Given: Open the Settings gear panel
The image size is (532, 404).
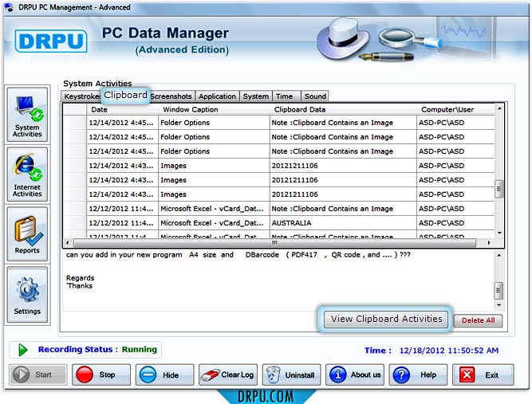Looking at the screenshot, I should pyautogui.click(x=27, y=294).
